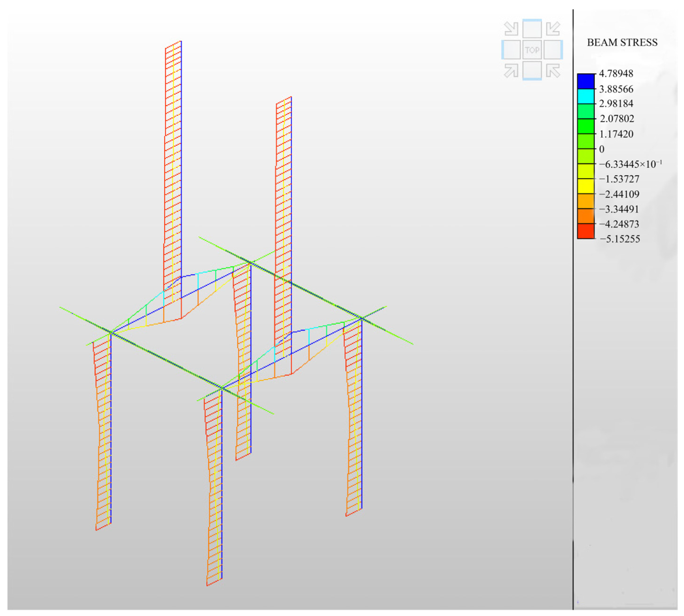Click the TOP view button in view cube

[532, 50]
